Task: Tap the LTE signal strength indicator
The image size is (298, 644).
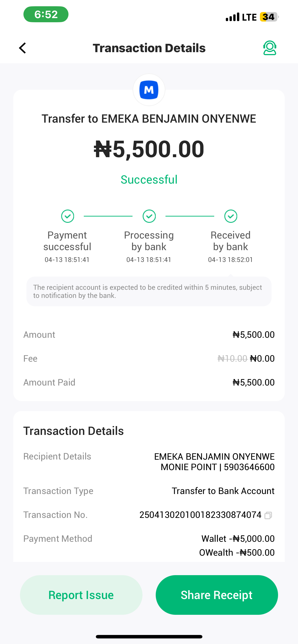Action: (241, 17)
